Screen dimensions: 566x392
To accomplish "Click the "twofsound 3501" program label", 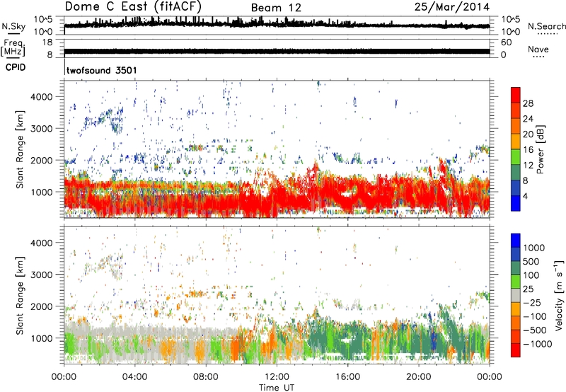I will click(101, 70).
